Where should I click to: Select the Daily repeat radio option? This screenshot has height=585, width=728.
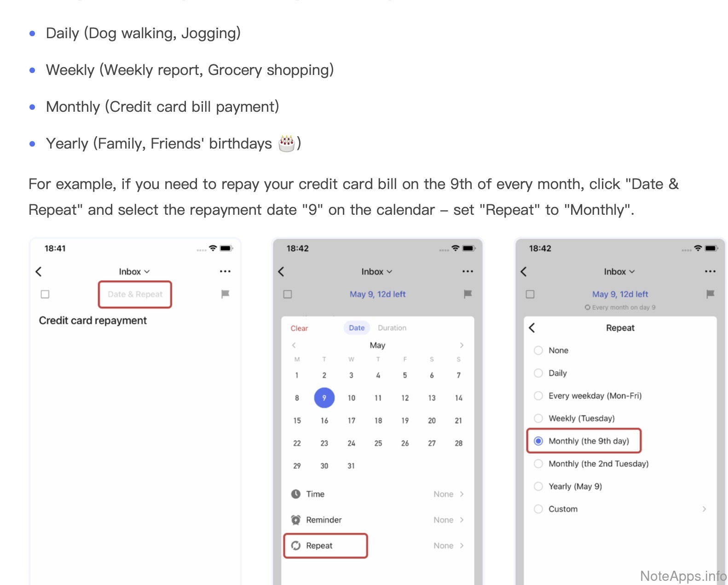point(538,373)
